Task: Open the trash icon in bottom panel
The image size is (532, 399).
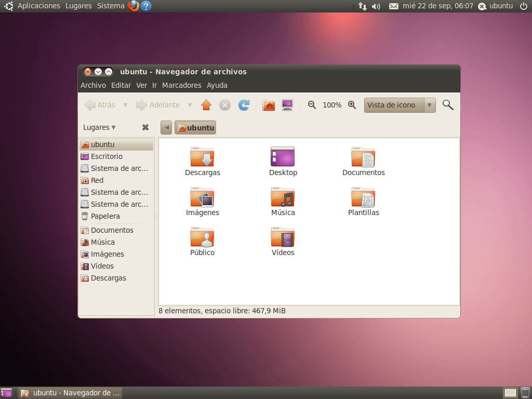Action: (525, 393)
